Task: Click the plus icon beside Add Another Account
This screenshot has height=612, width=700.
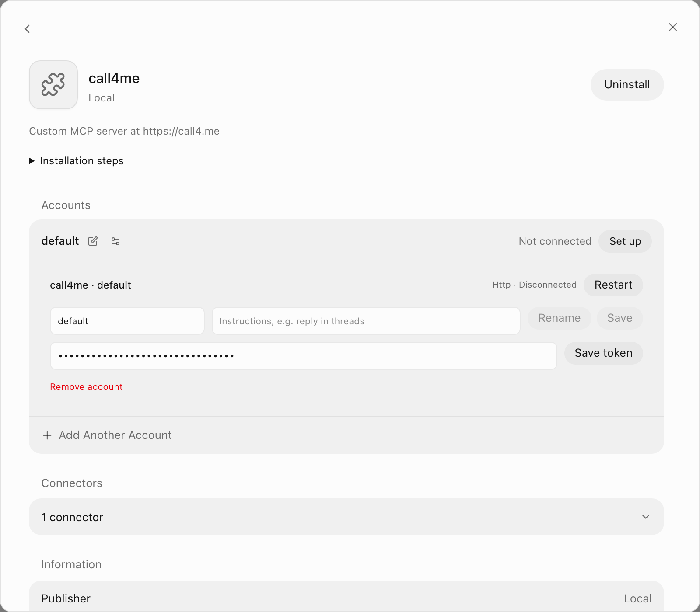Action: tap(47, 435)
